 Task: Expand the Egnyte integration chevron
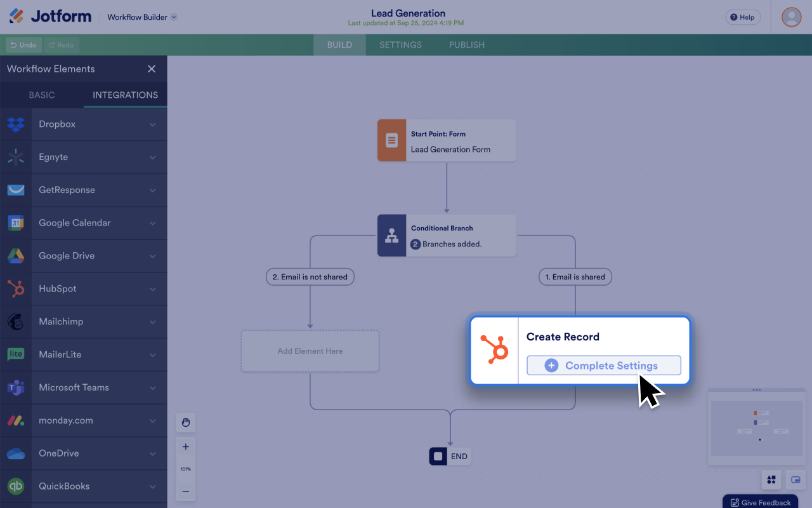click(153, 157)
